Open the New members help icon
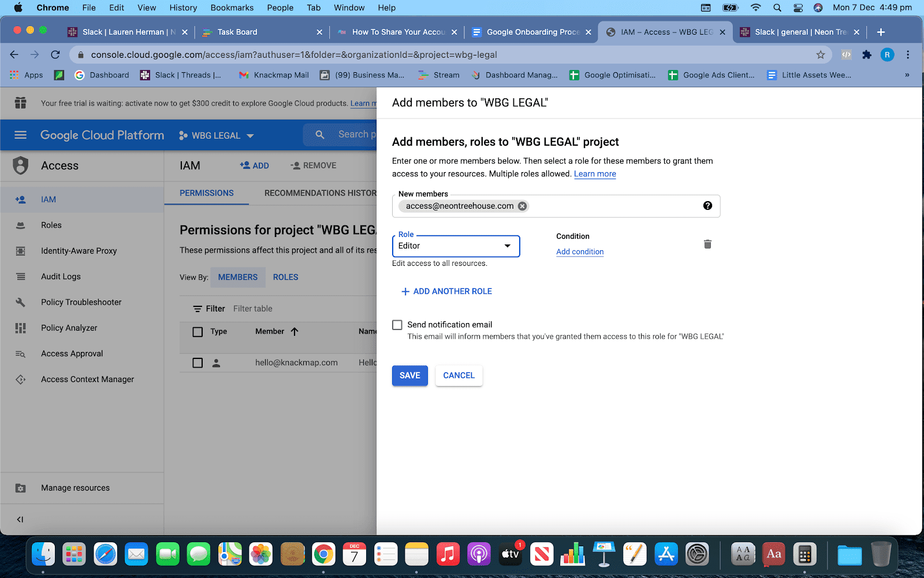The height and width of the screenshot is (578, 924). (x=707, y=206)
